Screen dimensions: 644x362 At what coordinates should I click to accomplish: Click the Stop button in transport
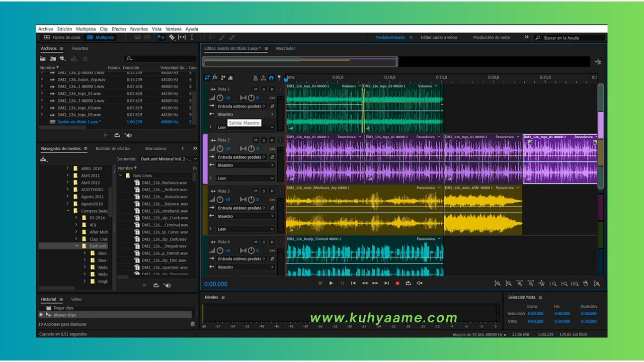tap(320, 283)
